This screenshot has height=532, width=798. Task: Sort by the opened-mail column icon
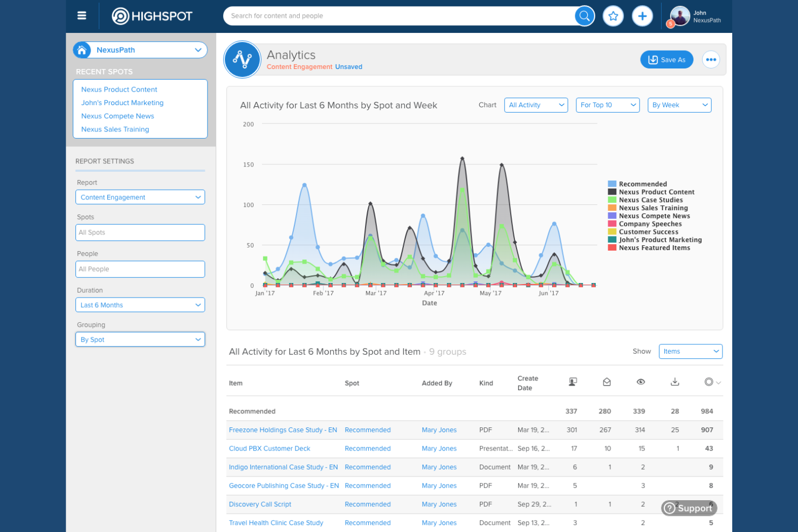point(607,382)
